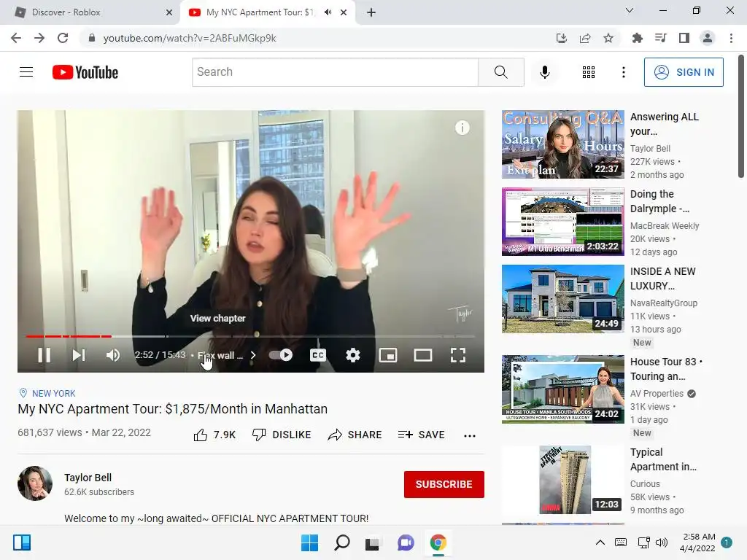
Task: Open Taylor Bell channel avatar
Action: 35,483
